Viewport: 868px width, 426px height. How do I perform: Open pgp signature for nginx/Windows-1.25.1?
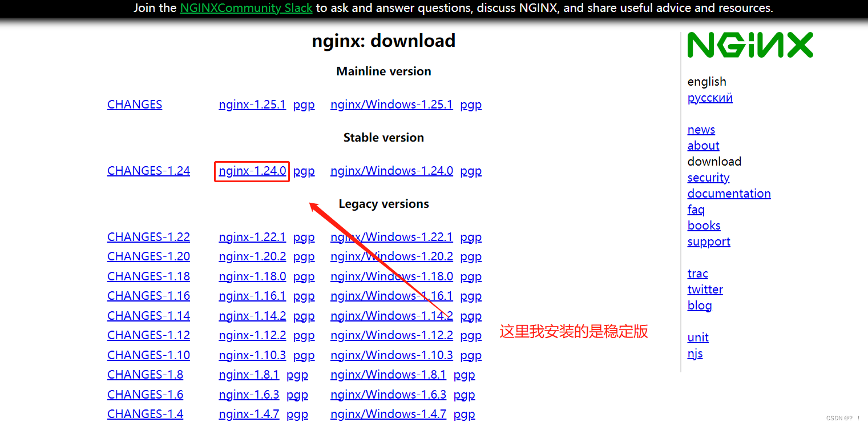pyautogui.click(x=471, y=105)
